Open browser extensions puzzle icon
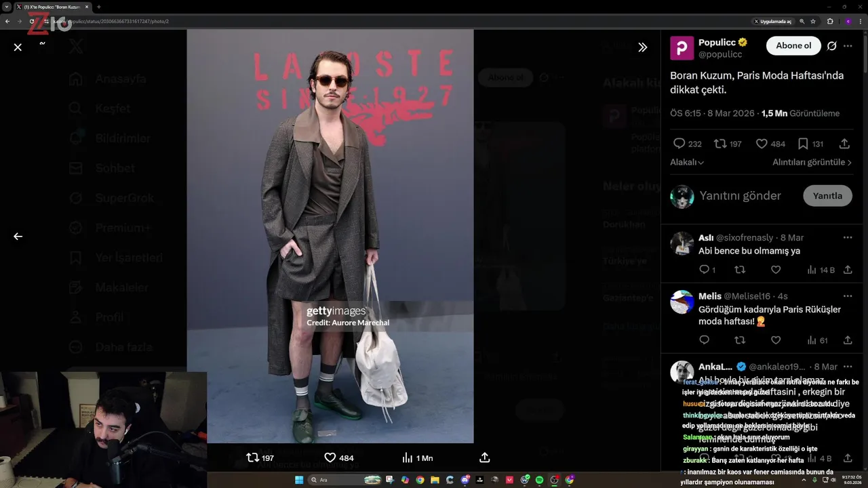868x488 pixels. tap(830, 21)
